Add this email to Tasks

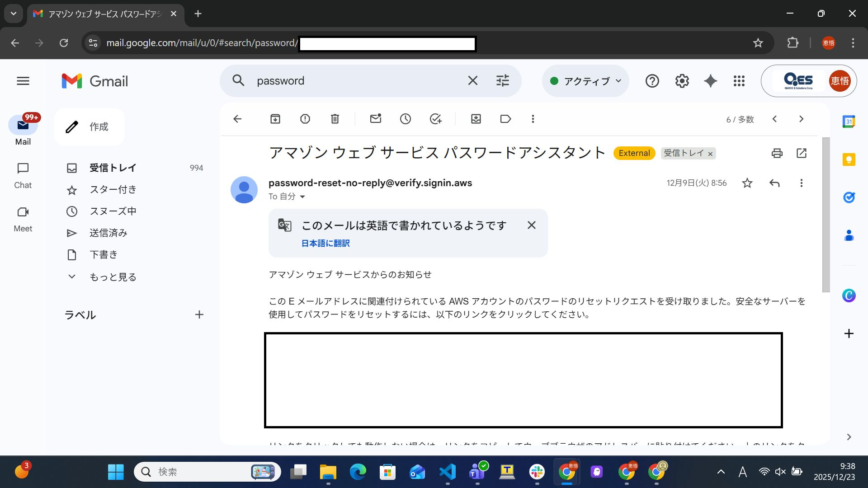coord(435,118)
